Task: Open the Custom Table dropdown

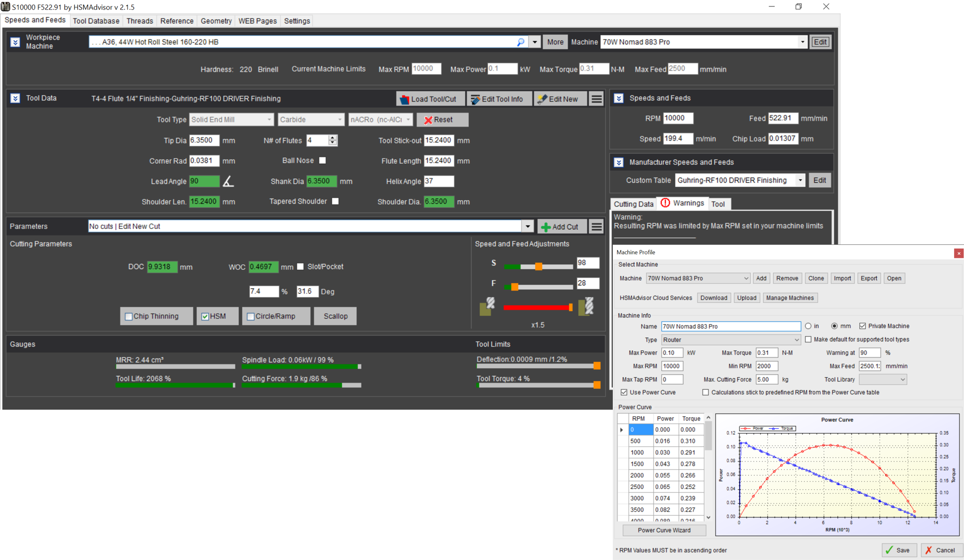Action: 800,181
